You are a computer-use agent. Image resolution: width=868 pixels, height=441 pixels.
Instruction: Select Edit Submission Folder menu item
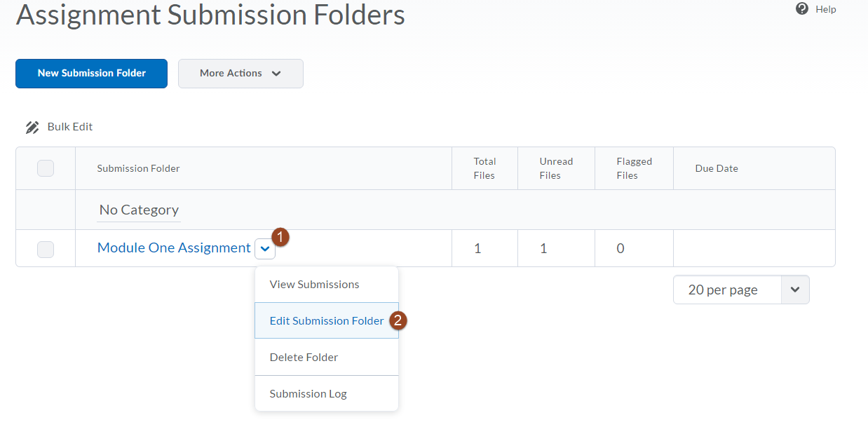327,320
